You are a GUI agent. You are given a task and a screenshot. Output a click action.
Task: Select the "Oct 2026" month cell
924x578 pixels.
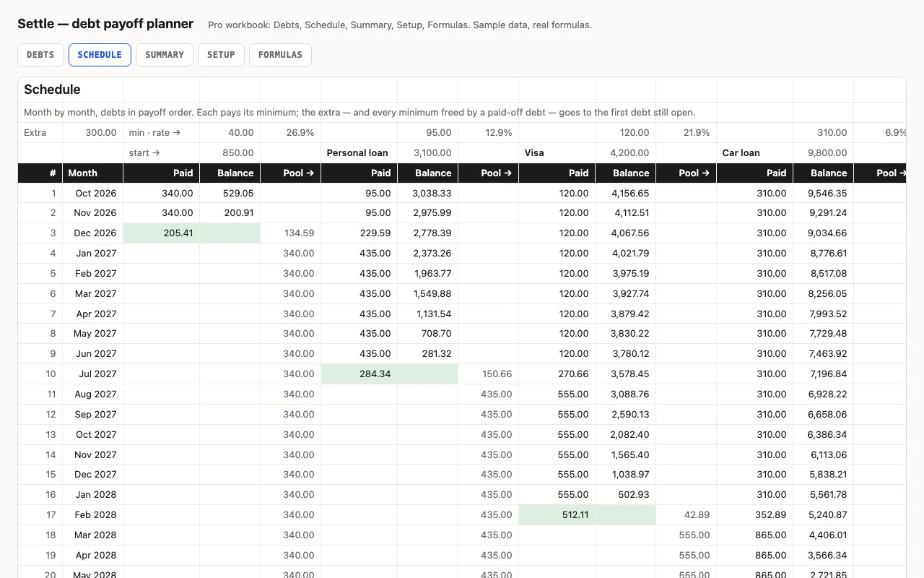pos(93,194)
